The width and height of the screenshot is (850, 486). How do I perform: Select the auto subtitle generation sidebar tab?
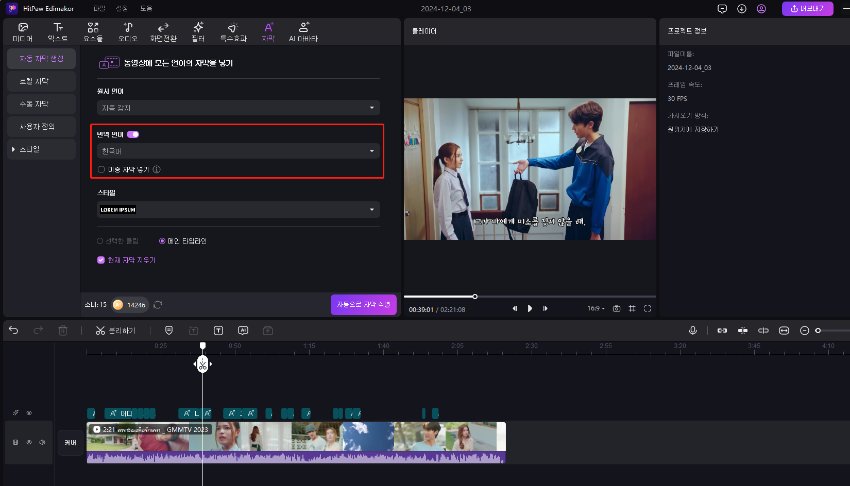tap(41, 59)
